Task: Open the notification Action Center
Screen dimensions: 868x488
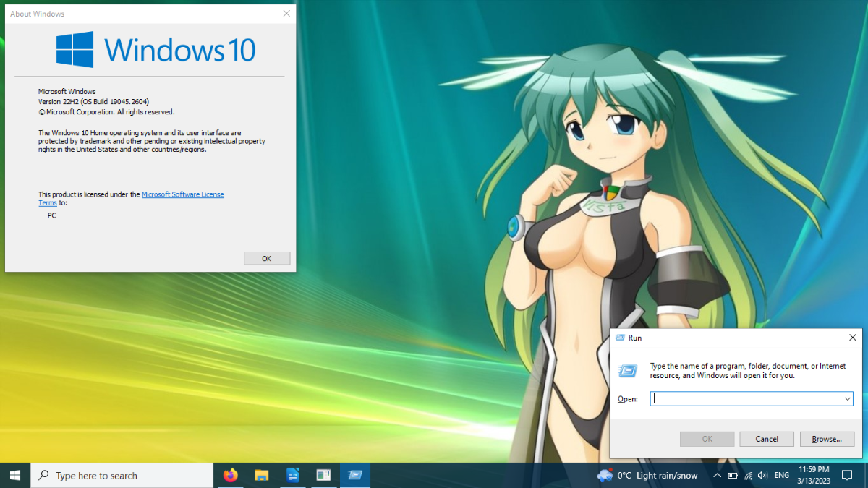Action: (848, 475)
